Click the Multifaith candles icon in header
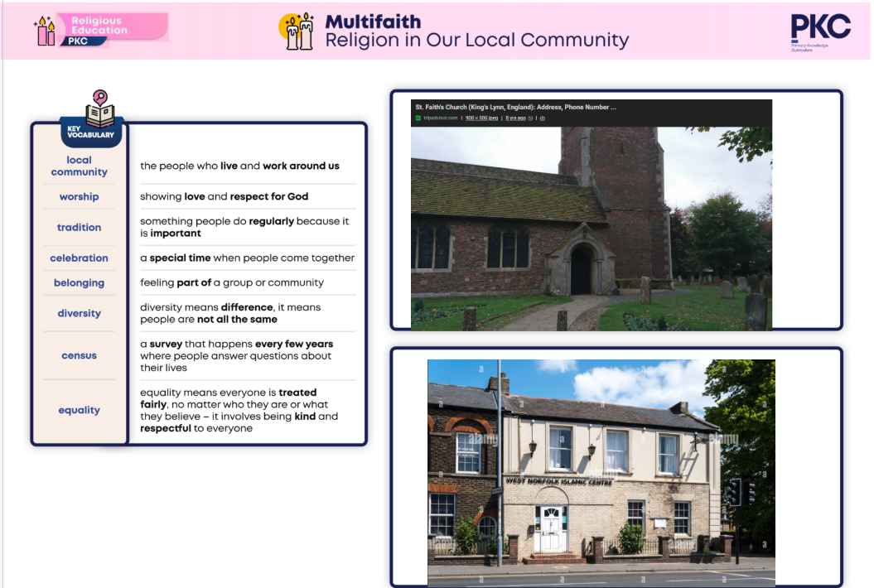Image resolution: width=874 pixels, height=588 pixels. [x=297, y=31]
